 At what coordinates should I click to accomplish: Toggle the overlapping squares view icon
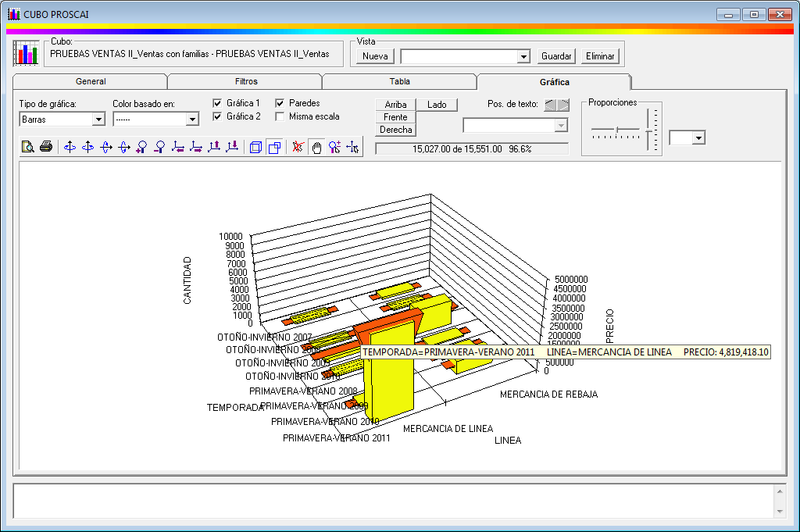(x=274, y=148)
